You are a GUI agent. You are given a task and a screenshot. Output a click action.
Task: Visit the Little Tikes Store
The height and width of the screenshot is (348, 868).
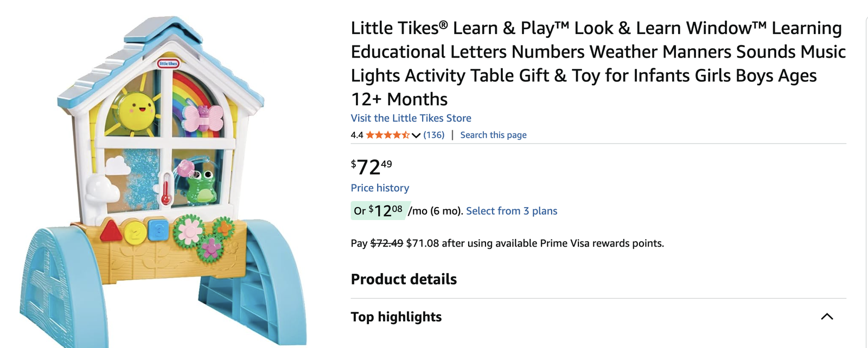coord(411,118)
